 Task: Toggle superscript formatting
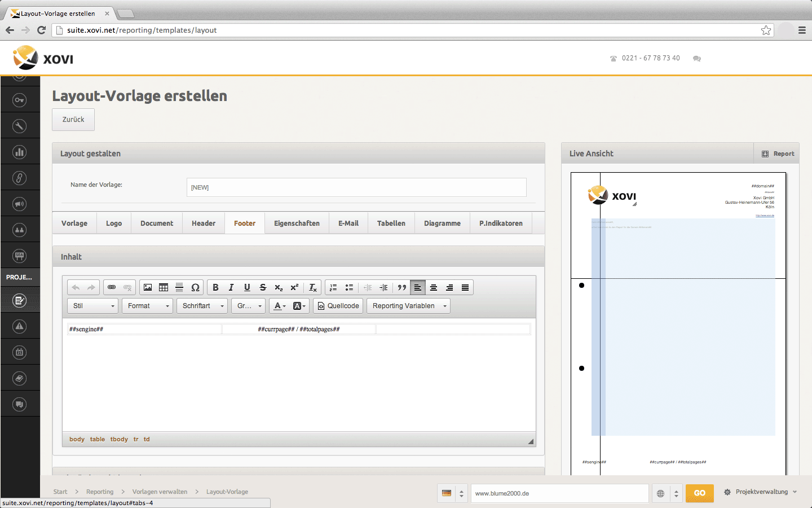(x=294, y=287)
